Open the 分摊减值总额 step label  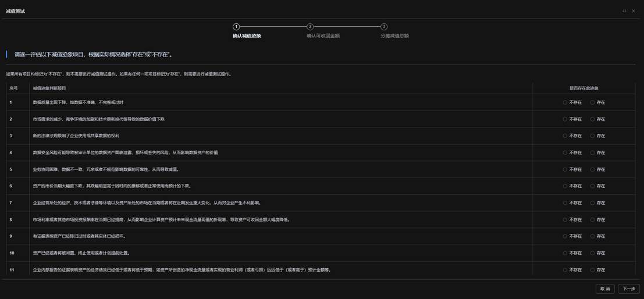(x=394, y=36)
